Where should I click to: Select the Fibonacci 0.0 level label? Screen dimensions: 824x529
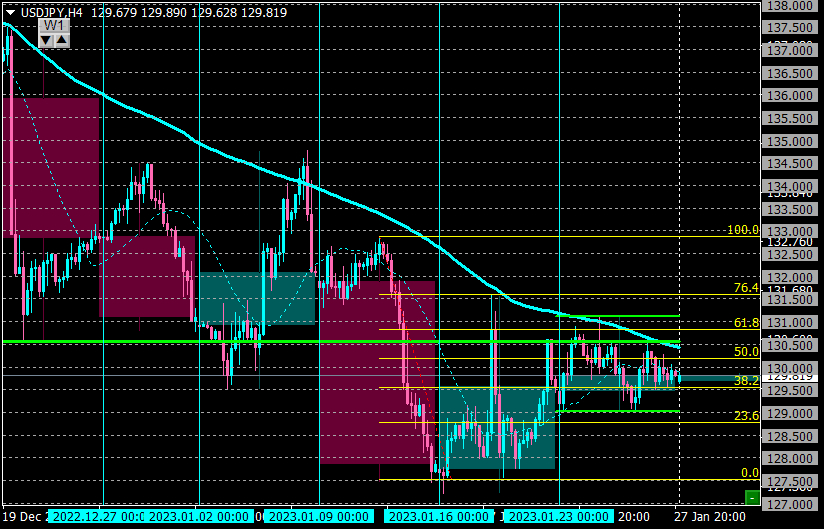coord(750,473)
